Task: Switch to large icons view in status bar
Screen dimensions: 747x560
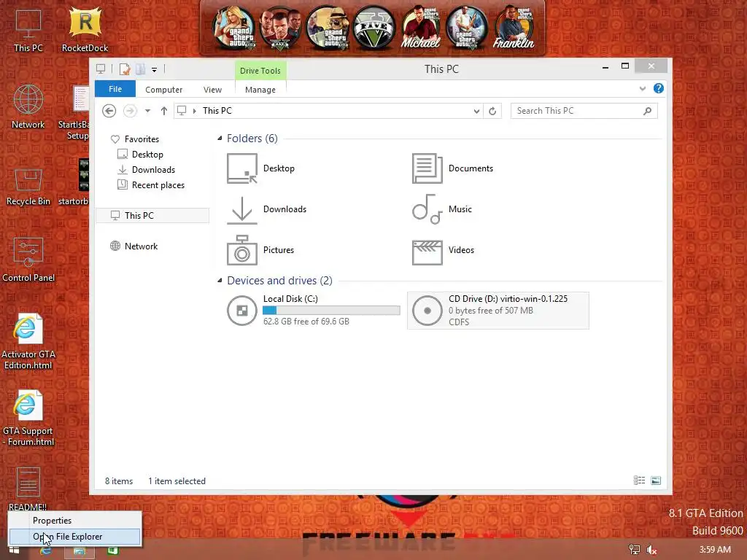Action: click(656, 481)
